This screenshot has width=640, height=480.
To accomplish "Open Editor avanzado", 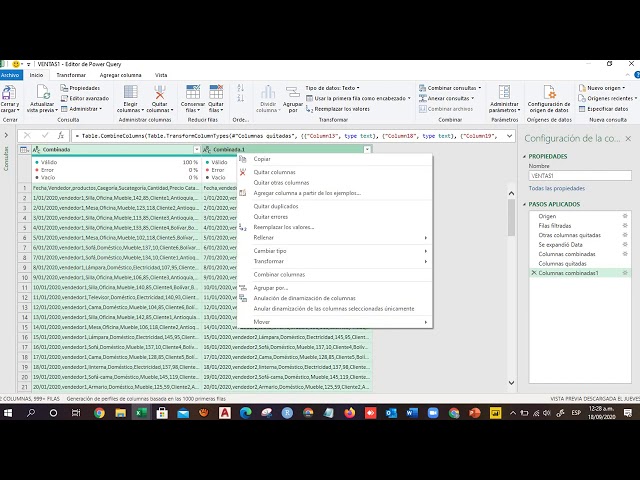I will click(x=85, y=98).
